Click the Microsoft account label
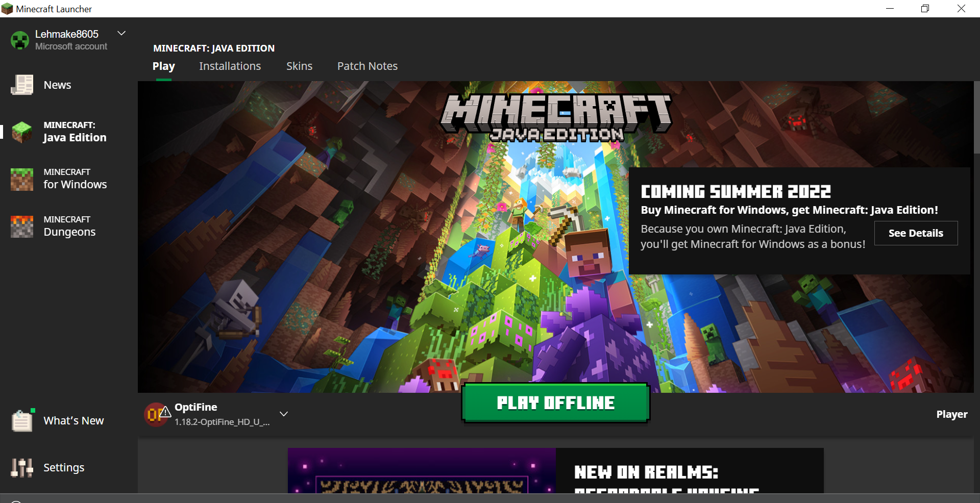 click(71, 46)
